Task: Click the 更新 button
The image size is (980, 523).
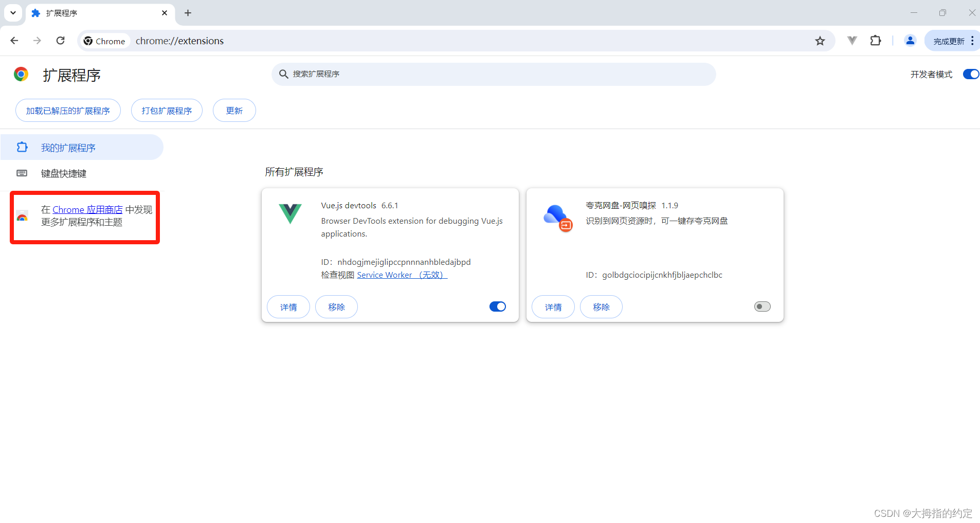Action: pyautogui.click(x=234, y=111)
